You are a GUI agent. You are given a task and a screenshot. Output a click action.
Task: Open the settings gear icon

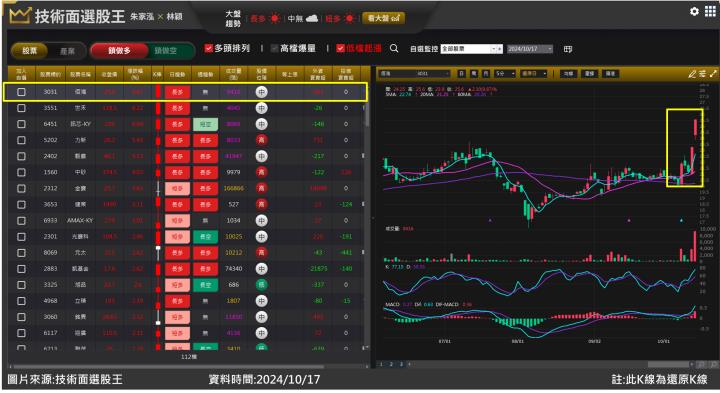(x=694, y=11)
